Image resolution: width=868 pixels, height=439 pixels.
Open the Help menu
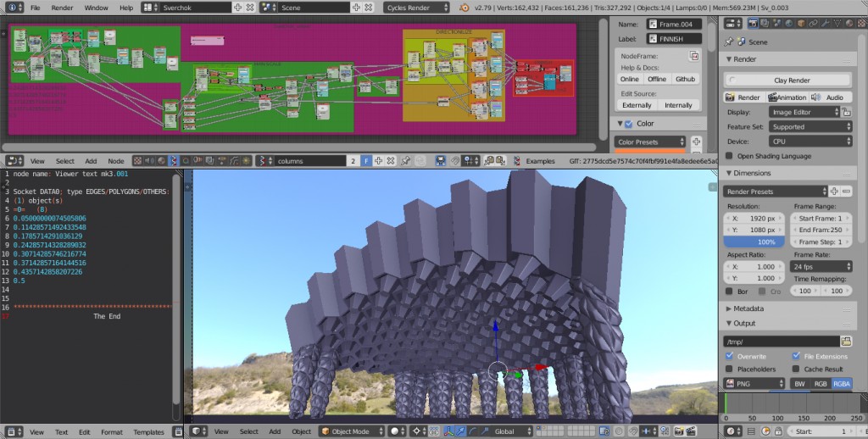[x=126, y=8]
